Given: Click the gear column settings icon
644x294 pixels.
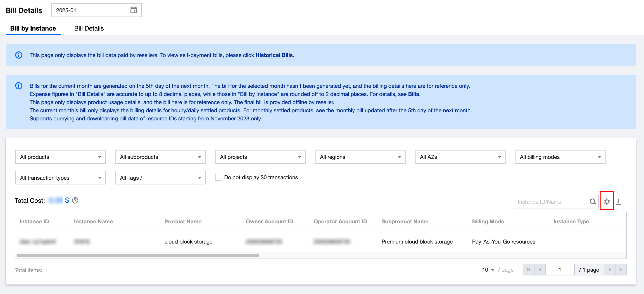Looking at the screenshot, I should pos(607,201).
